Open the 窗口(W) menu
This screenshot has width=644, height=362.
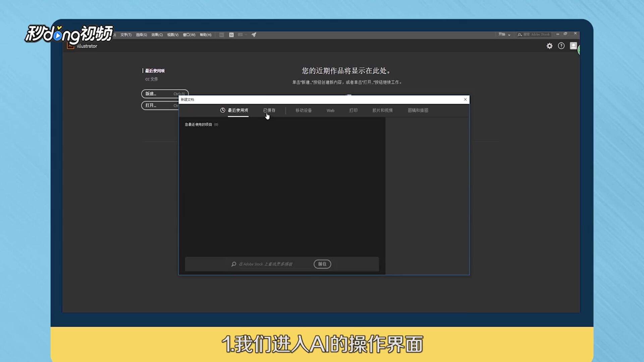pos(189,35)
